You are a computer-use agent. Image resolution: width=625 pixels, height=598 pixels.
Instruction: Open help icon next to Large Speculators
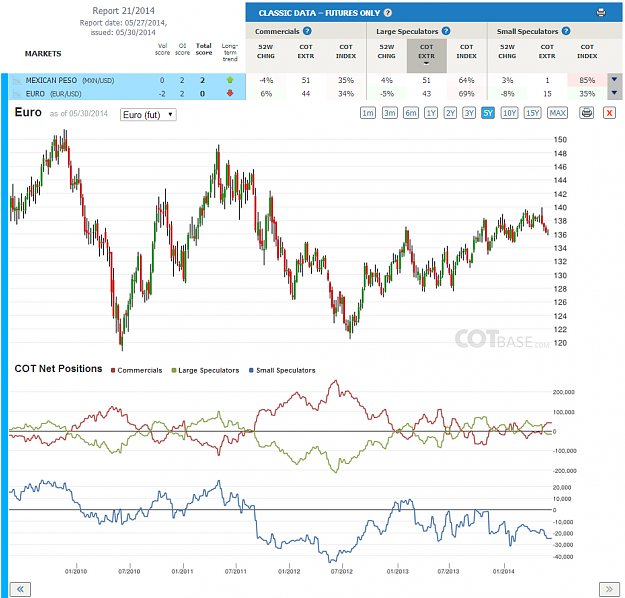pos(446,31)
